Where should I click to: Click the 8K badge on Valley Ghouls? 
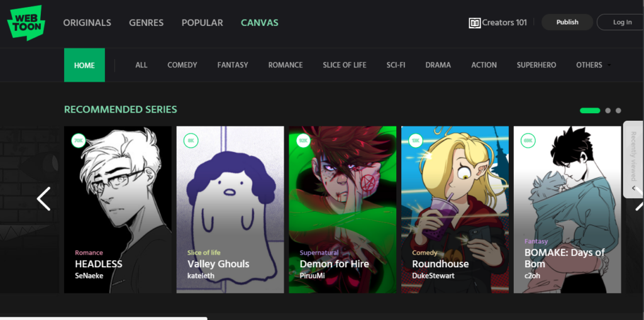pyautogui.click(x=191, y=141)
